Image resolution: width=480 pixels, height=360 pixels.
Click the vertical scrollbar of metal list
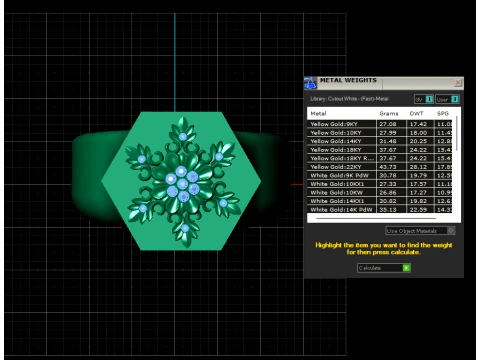coord(456,133)
